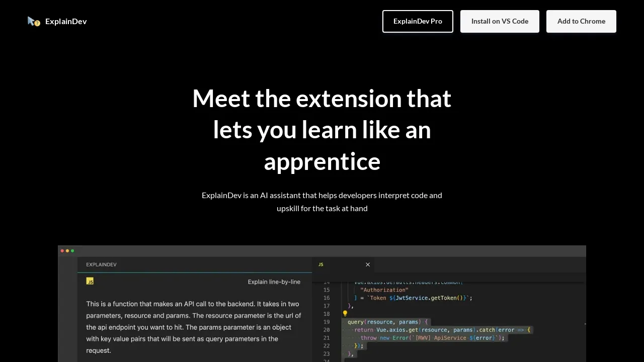Viewport: 644px width, 362px height.
Task: Click the yellow window dot in demo
Action: tap(67, 250)
